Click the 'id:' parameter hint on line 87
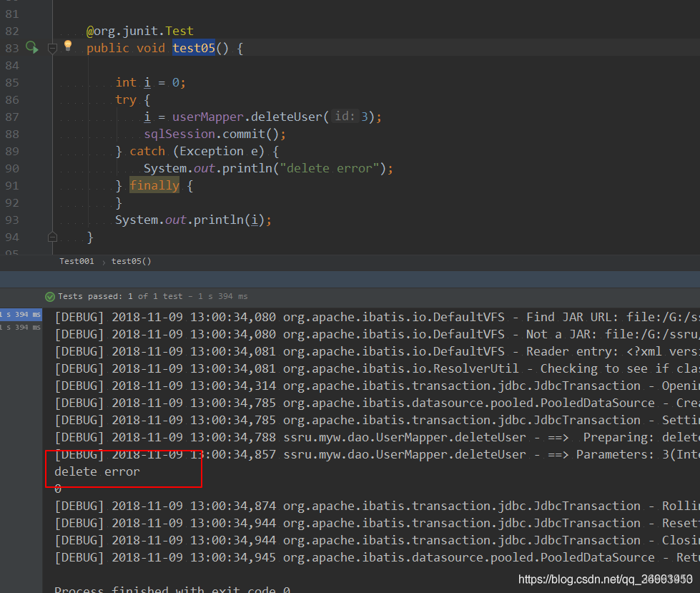The width and height of the screenshot is (700, 593). (x=345, y=117)
